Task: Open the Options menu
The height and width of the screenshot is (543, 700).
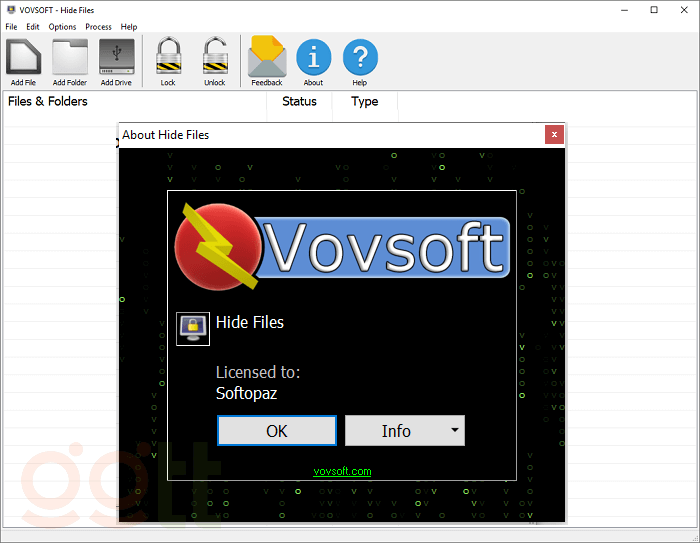Action: coord(62,27)
